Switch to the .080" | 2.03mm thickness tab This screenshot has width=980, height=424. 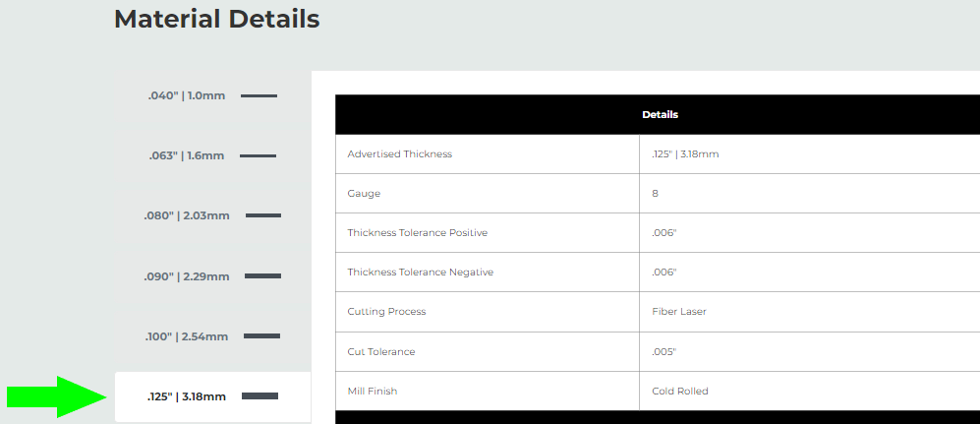click(x=189, y=215)
